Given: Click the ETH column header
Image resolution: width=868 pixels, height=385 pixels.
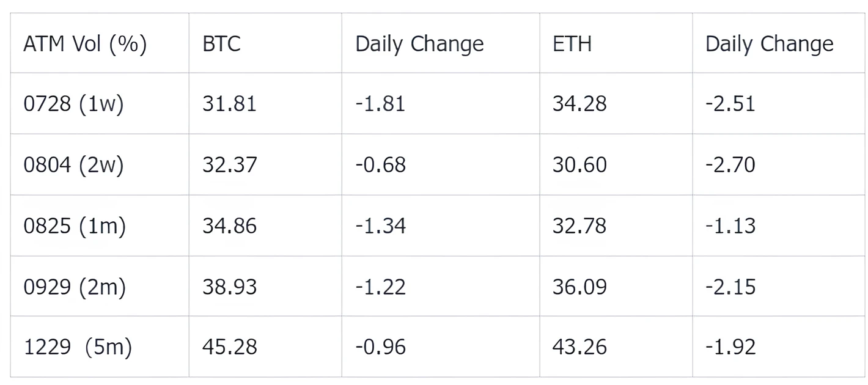Looking at the screenshot, I should (x=572, y=44).
